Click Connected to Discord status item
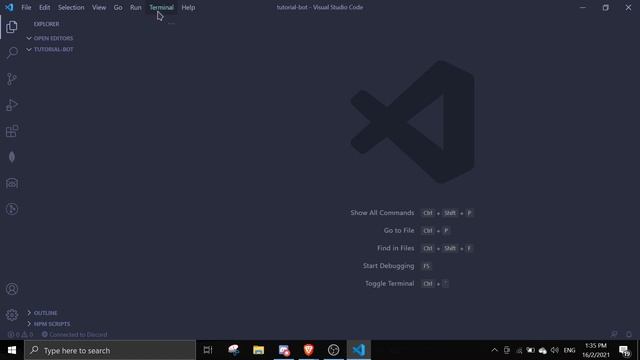The width and height of the screenshot is (640, 360). coord(74,335)
